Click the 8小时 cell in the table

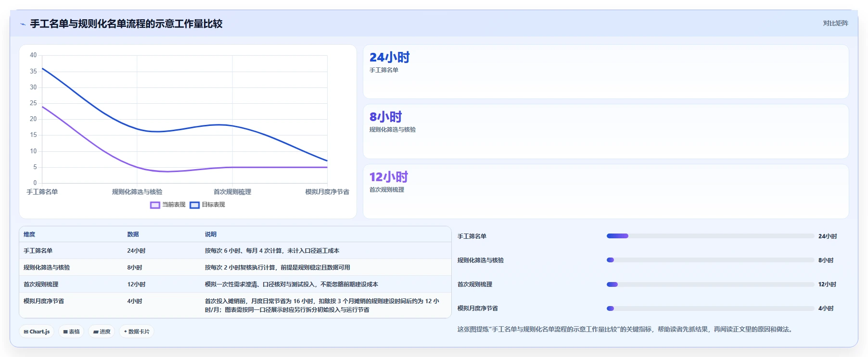click(x=134, y=268)
